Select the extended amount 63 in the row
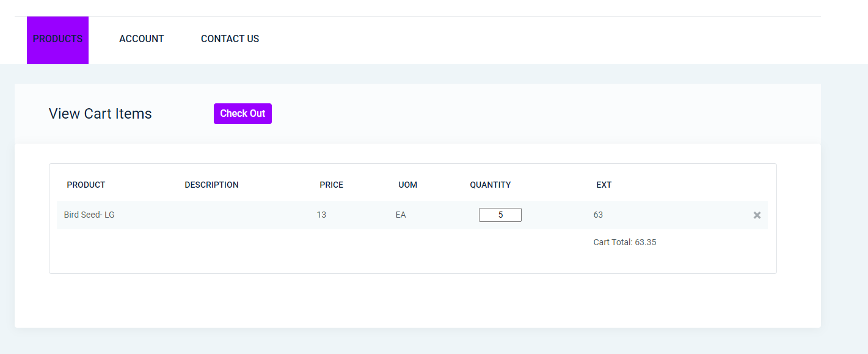 tap(598, 215)
